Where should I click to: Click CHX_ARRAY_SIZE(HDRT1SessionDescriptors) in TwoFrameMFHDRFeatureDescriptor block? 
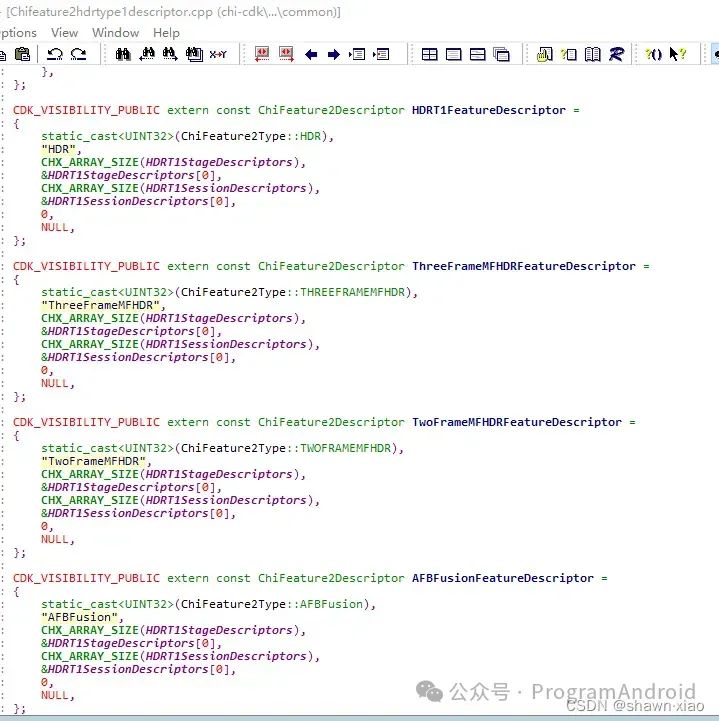pos(177,500)
